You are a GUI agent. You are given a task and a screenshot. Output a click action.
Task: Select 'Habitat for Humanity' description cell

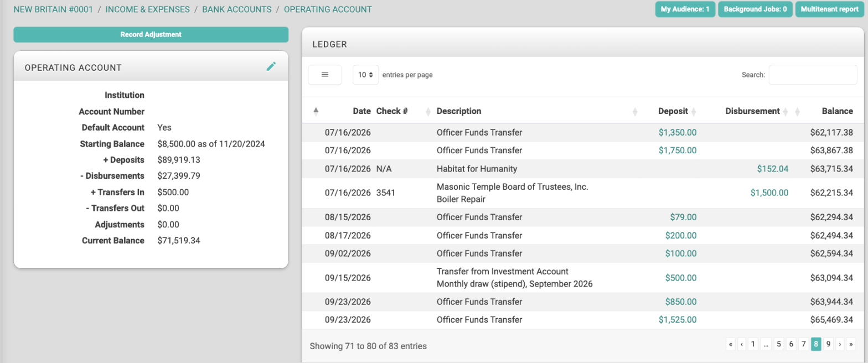[477, 168]
